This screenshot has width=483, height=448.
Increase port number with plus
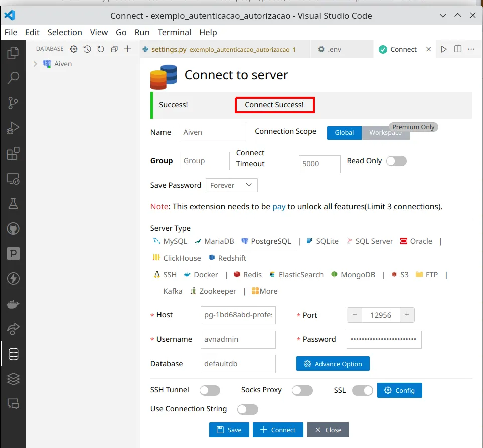(407, 315)
